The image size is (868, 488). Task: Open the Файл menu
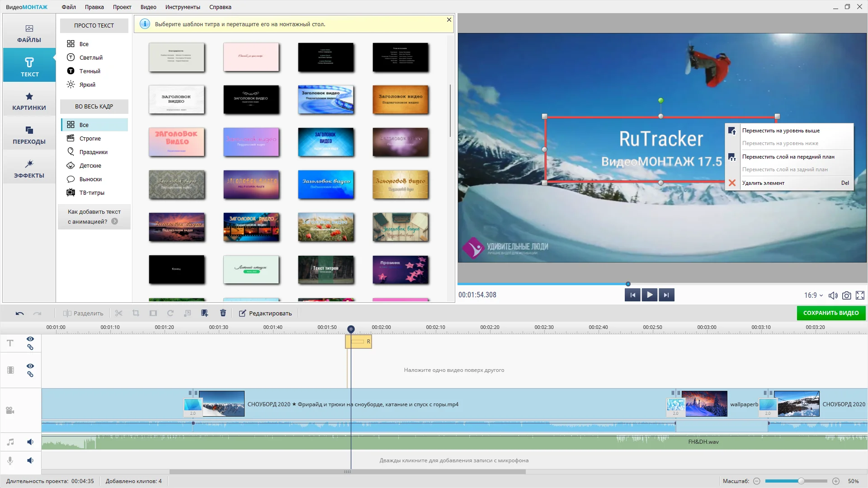[69, 7]
